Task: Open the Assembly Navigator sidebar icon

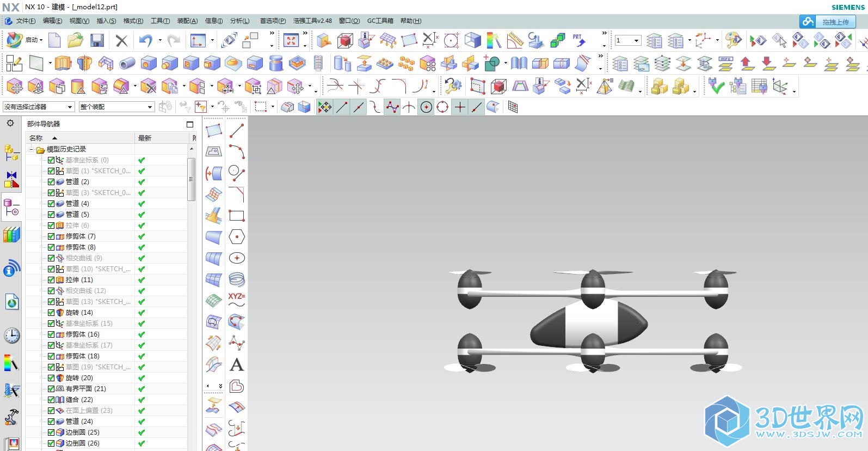Action: [x=11, y=153]
